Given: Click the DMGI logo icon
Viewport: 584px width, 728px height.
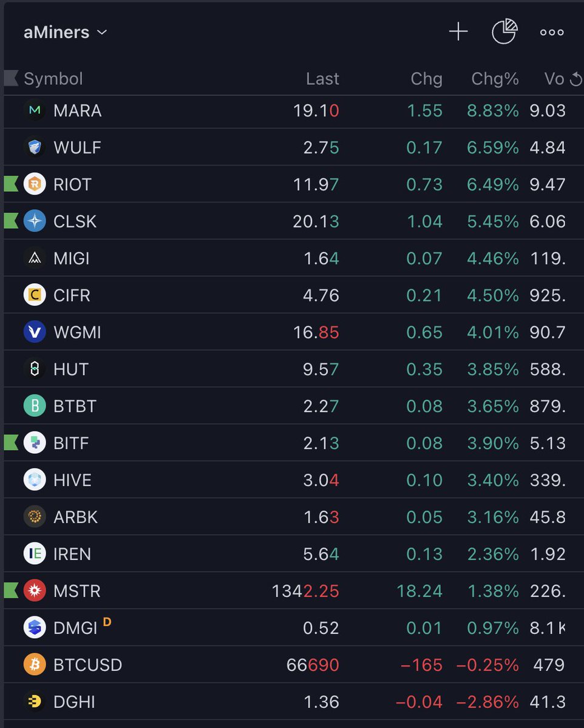Looking at the screenshot, I should [35, 627].
